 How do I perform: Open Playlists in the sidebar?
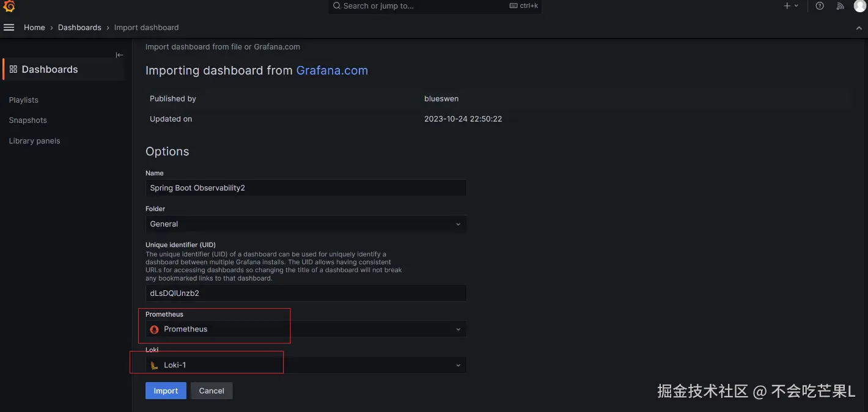(24, 100)
